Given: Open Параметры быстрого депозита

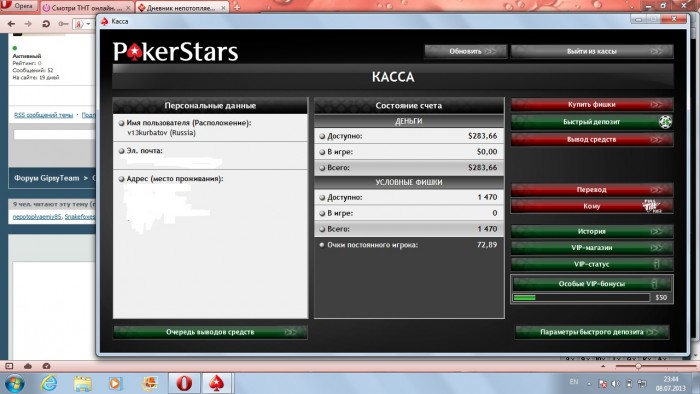Looking at the screenshot, I should coord(592,332).
